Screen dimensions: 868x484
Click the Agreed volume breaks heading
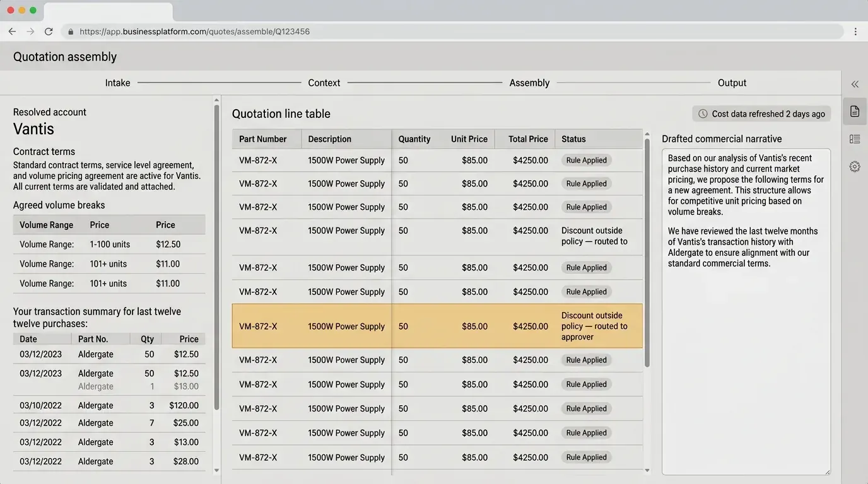pos(59,205)
